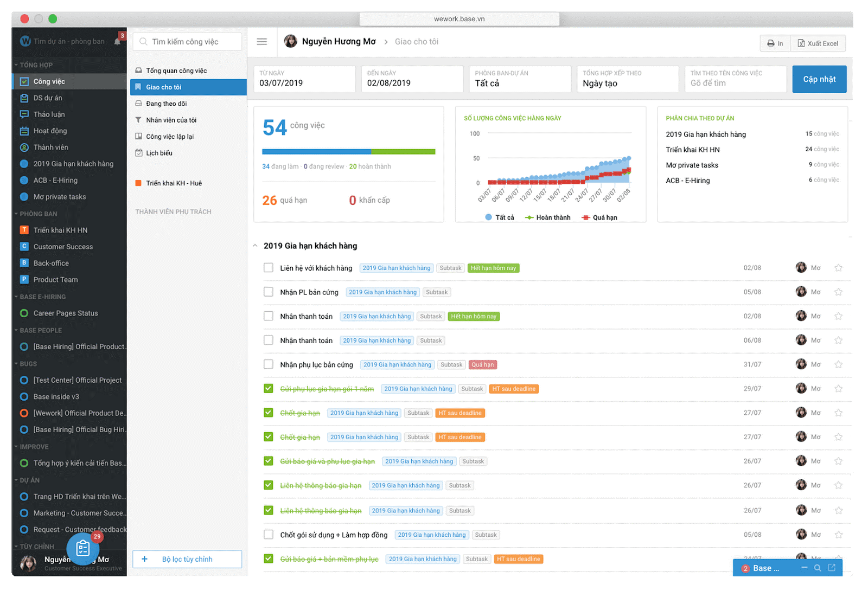The height and width of the screenshot is (591, 868).
Task: Click the blue-green task progress bar
Action: pos(348,152)
